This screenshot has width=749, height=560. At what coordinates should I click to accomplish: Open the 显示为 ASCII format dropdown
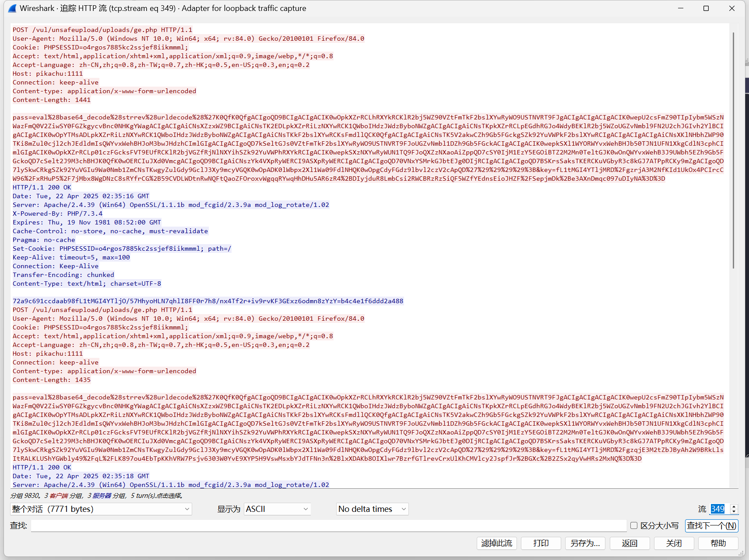[277, 509]
